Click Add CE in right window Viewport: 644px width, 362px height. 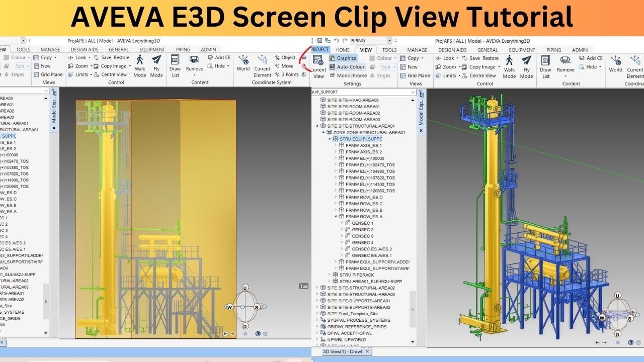(590, 58)
